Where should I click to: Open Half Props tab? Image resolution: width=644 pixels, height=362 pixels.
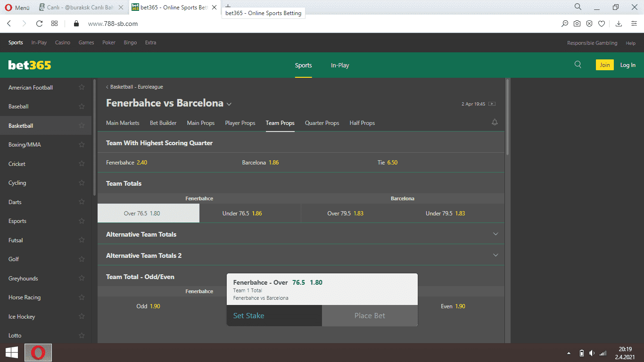click(x=362, y=123)
